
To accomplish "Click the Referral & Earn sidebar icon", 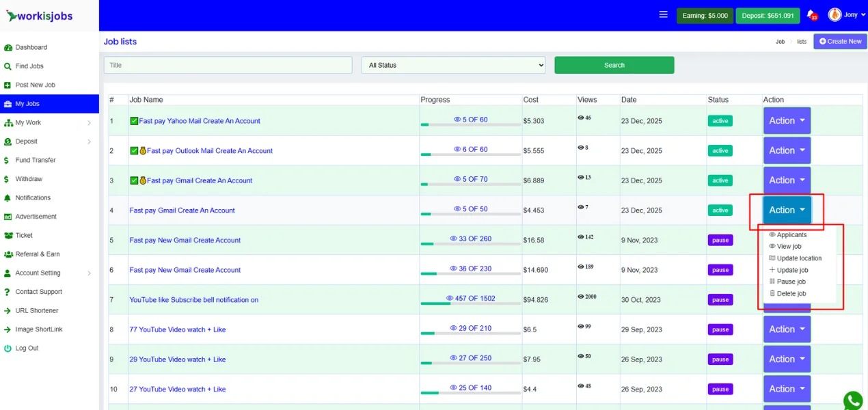I will click(x=8, y=254).
